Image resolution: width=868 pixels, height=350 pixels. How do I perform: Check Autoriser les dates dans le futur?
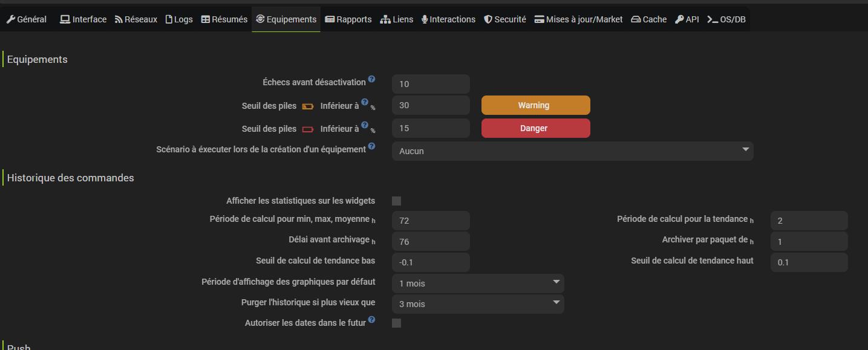[397, 323]
